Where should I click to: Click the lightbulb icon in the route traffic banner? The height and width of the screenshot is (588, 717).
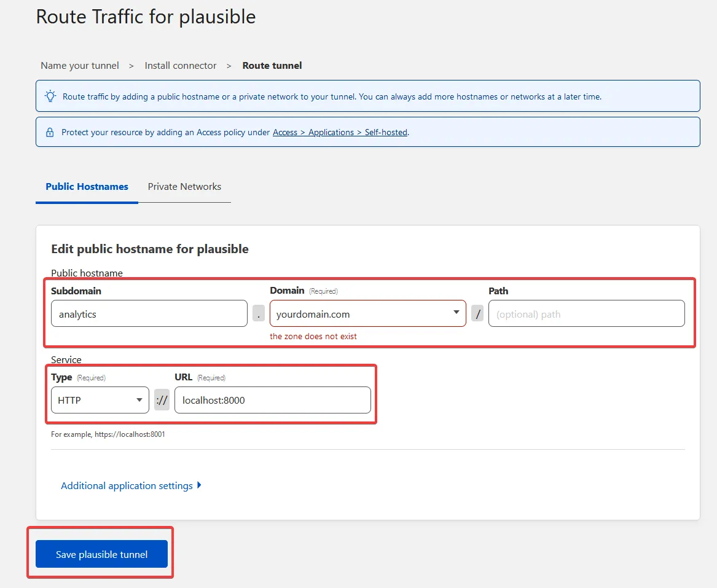point(50,96)
